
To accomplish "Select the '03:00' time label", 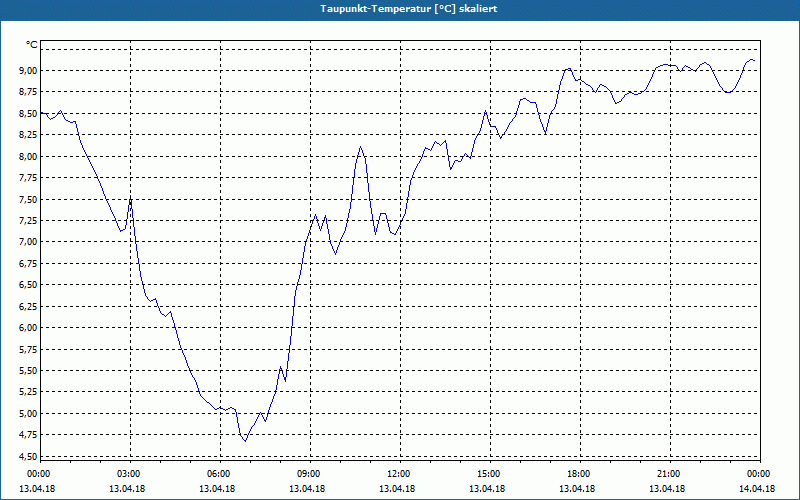I will click(129, 474).
